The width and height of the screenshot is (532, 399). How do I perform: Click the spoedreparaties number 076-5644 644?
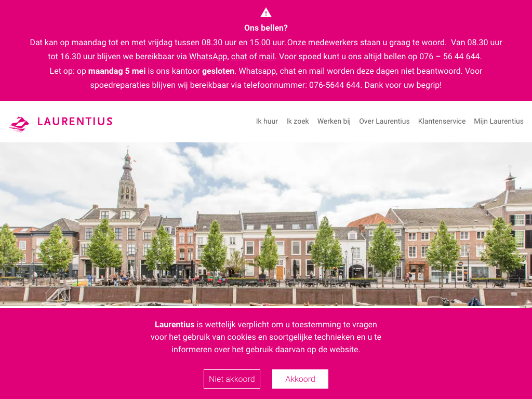pos(335,85)
